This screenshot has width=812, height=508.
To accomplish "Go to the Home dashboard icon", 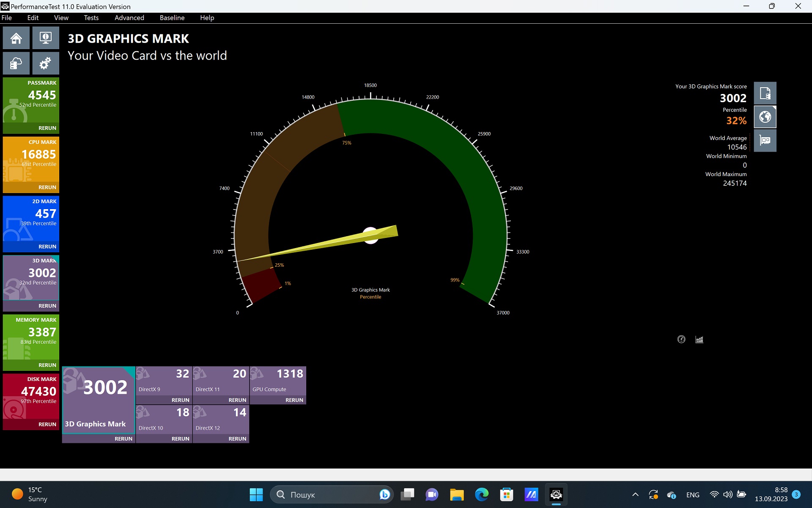I will tap(16, 39).
